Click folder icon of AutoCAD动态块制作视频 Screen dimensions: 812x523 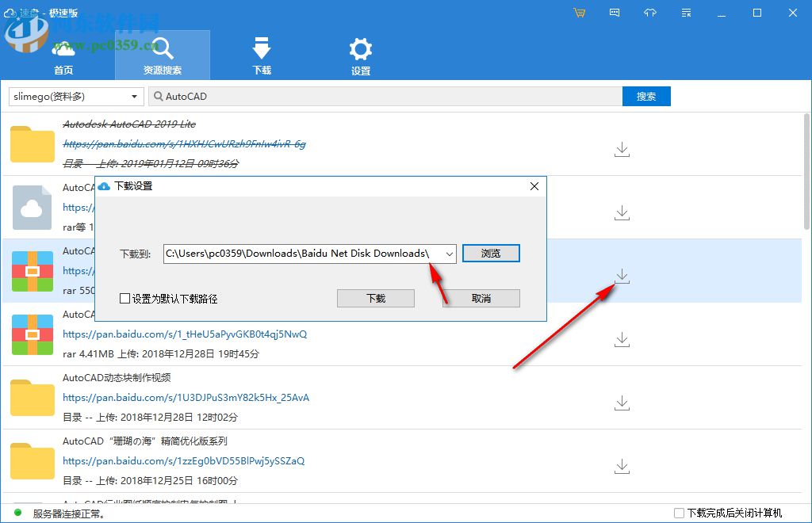pyautogui.click(x=32, y=398)
